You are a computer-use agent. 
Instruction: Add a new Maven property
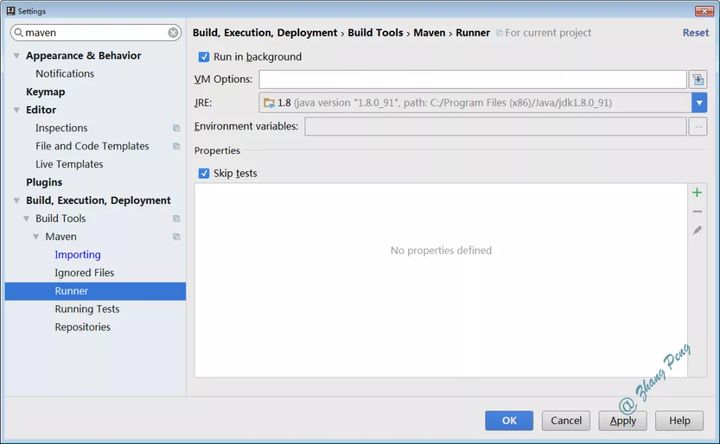pos(697,192)
